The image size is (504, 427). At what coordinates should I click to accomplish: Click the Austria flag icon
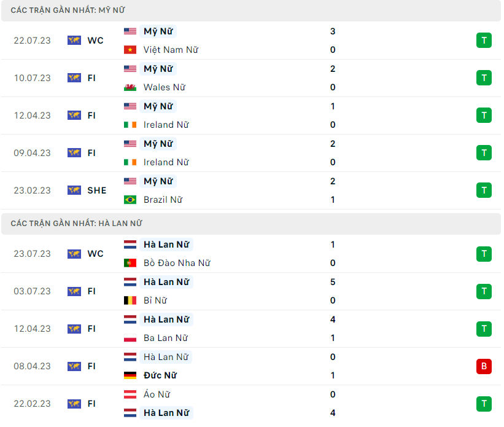[x=130, y=394]
